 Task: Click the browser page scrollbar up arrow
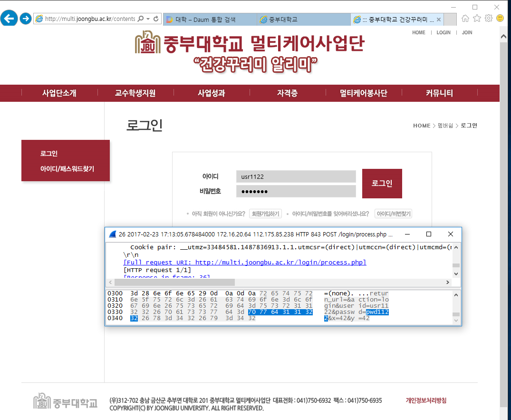point(503,37)
